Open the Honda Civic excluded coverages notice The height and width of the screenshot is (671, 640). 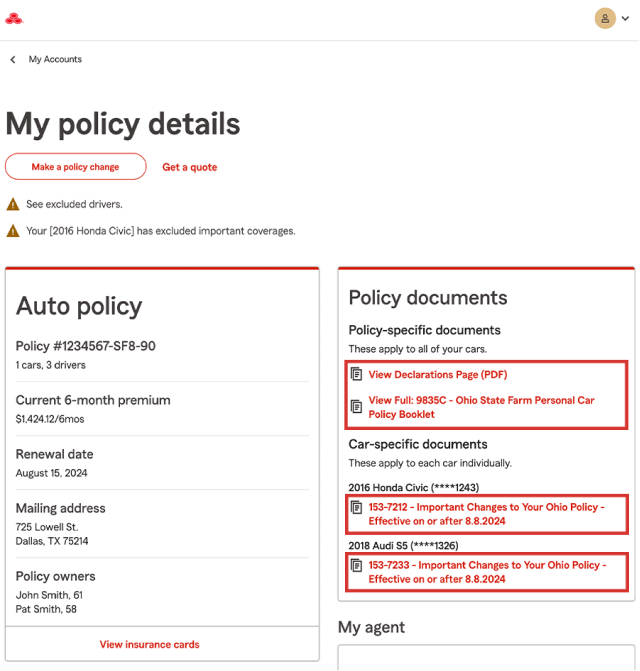click(x=160, y=231)
